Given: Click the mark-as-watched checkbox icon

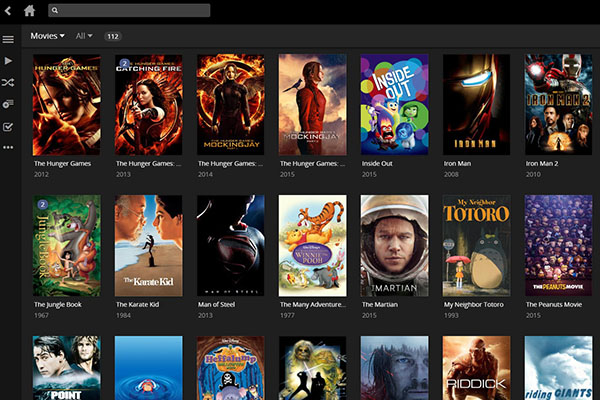Looking at the screenshot, I should click(8, 127).
